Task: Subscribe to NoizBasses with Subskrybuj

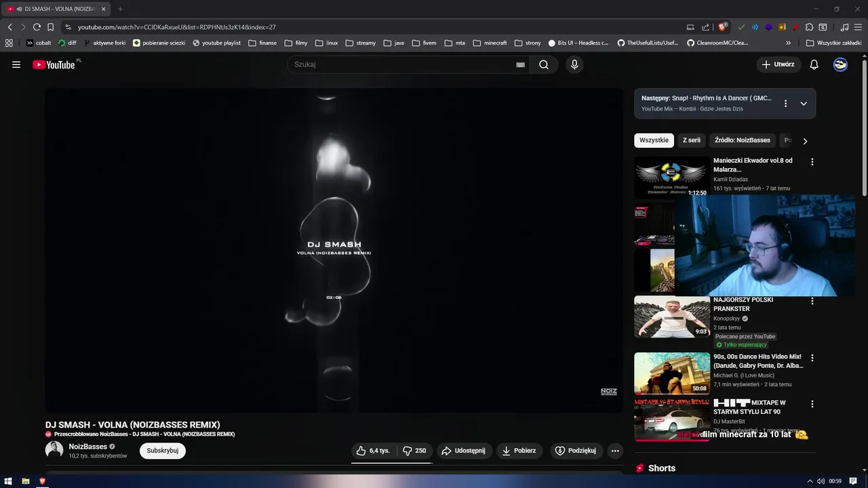Action: click(x=163, y=451)
